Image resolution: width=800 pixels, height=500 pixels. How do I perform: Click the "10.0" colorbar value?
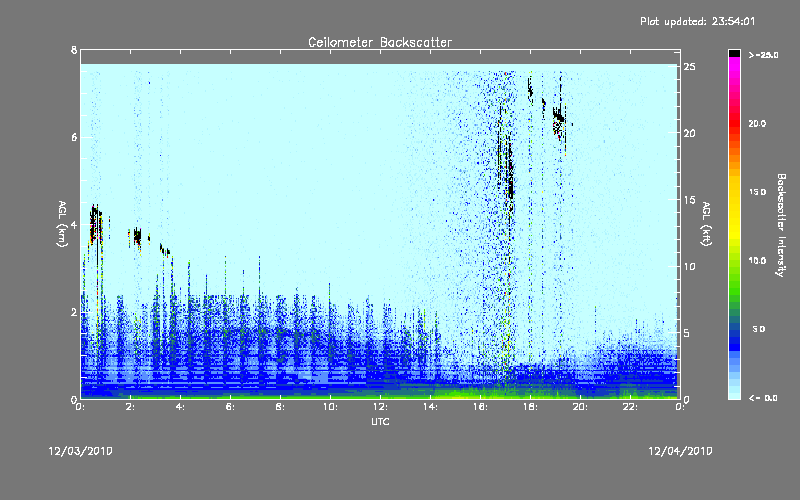[757, 261]
